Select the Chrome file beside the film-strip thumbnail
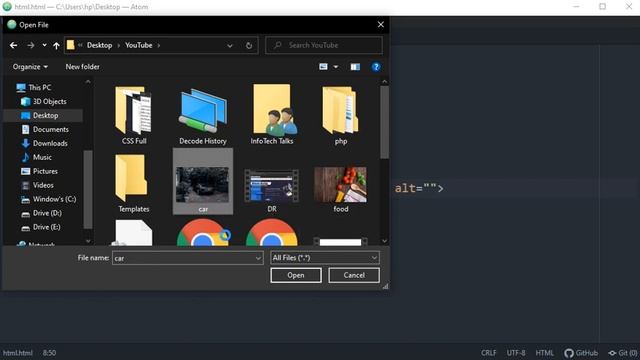 tap(272, 233)
